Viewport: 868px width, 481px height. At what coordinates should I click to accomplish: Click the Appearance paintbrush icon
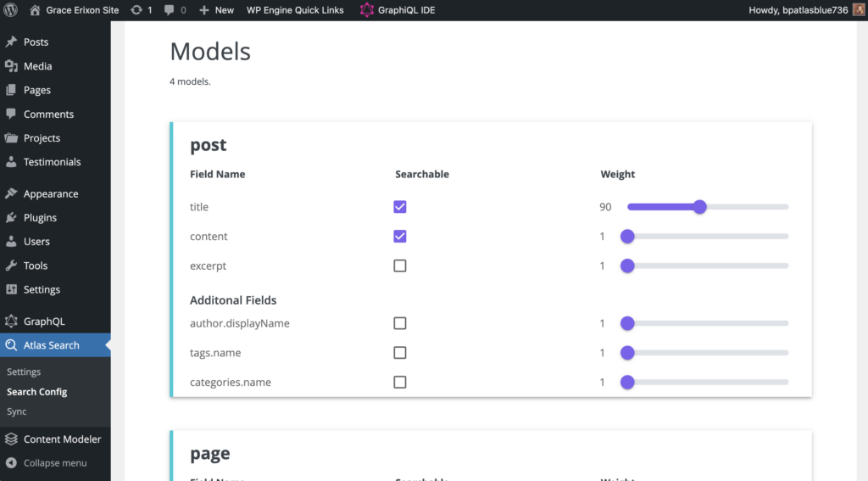(11, 194)
